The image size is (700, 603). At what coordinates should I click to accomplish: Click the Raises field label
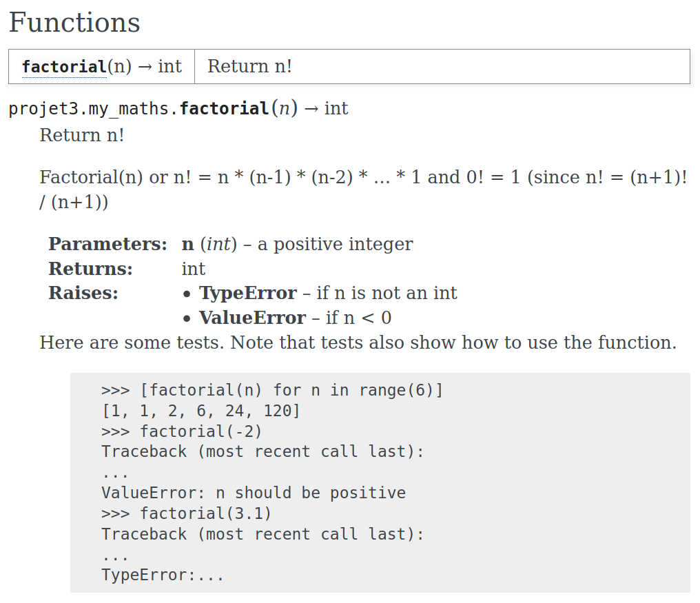83,294
